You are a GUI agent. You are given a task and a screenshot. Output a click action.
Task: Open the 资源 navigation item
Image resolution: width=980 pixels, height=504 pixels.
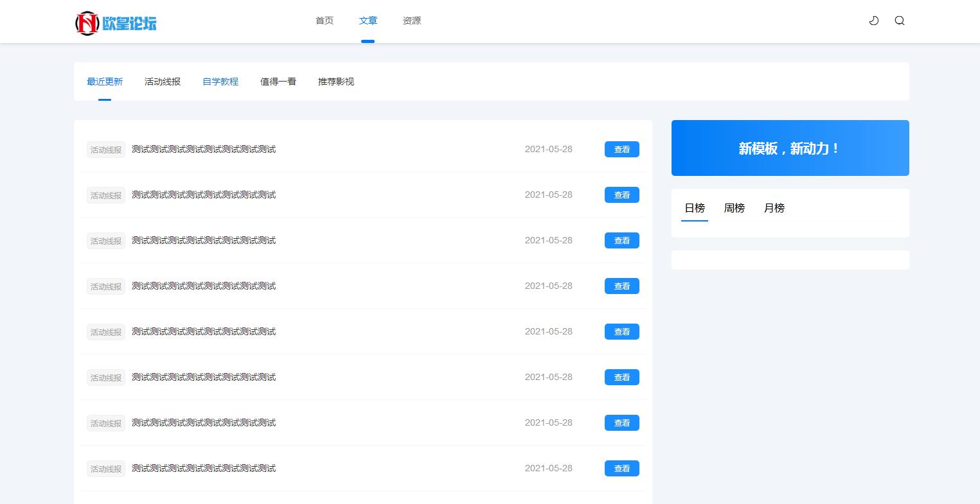pyautogui.click(x=412, y=21)
